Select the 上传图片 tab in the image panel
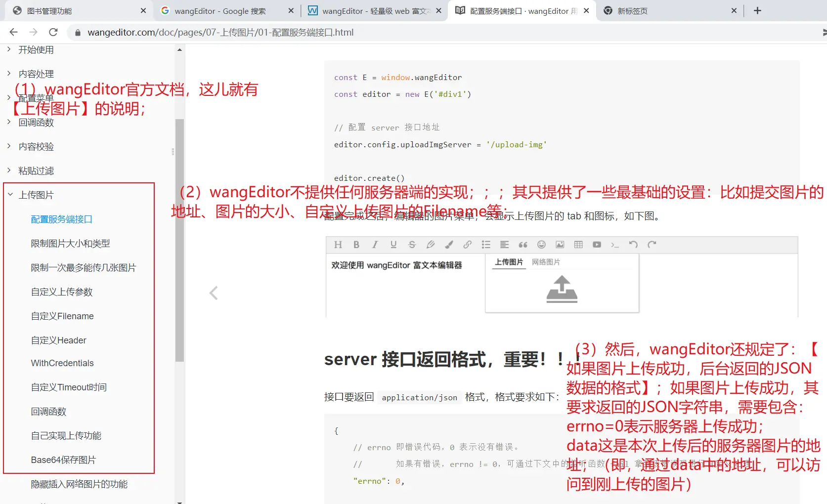827x504 pixels. (509, 262)
